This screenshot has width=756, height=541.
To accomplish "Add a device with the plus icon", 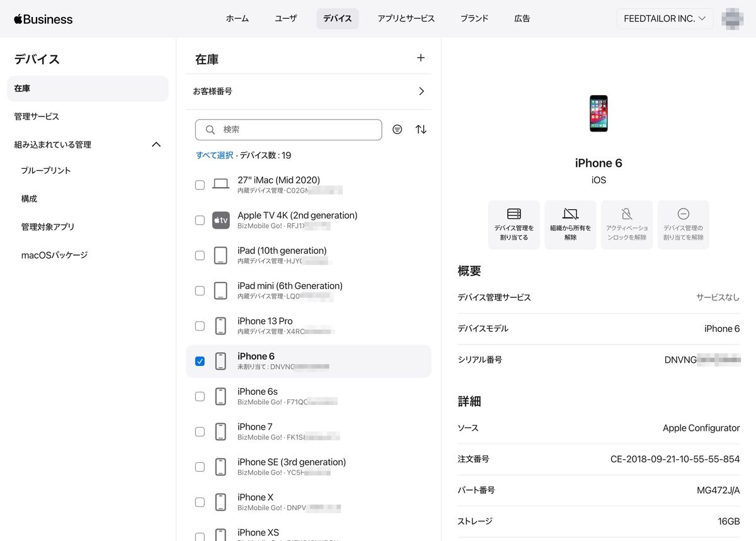I will click(421, 58).
